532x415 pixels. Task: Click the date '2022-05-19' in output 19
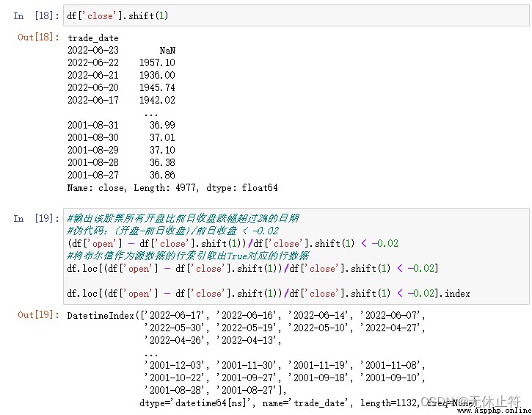[x=247, y=328]
